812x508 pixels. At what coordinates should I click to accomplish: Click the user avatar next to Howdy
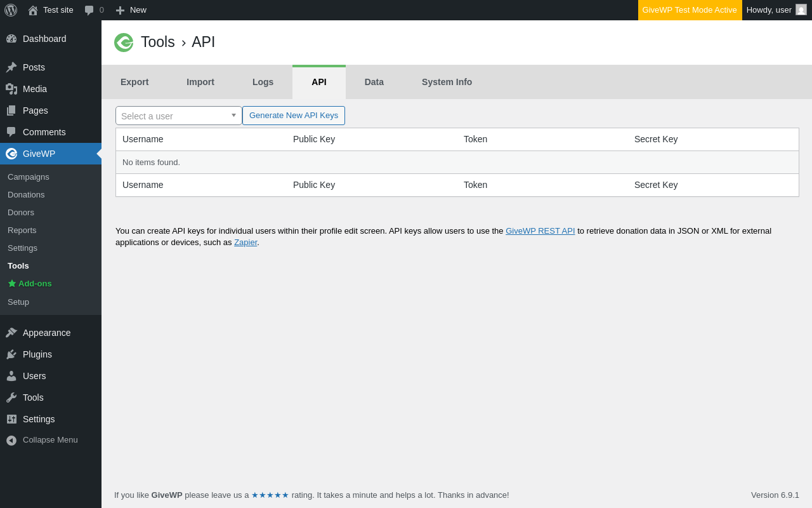801,10
